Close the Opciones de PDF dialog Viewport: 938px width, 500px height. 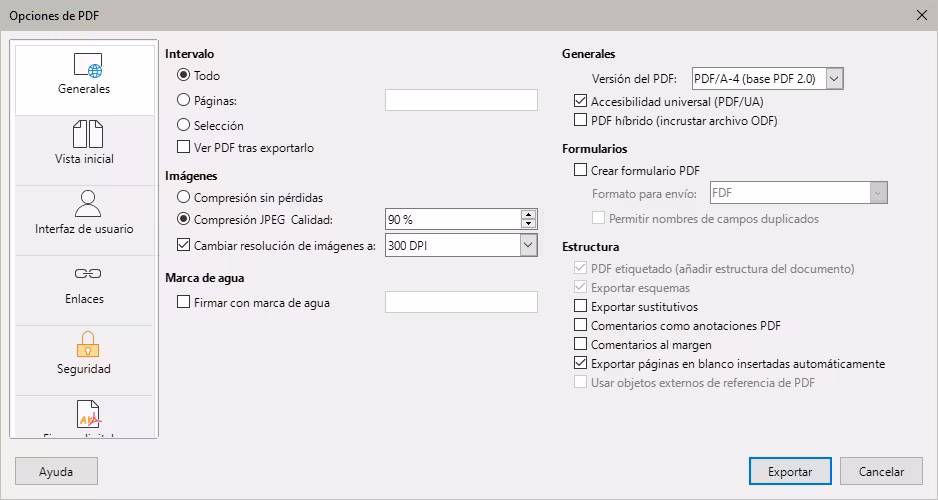(x=922, y=16)
